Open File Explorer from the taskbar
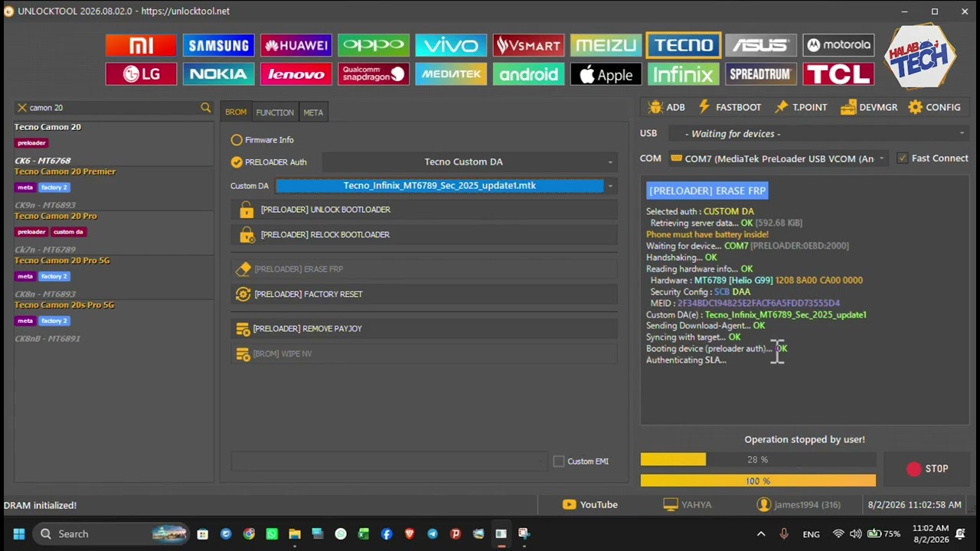 coord(295,534)
